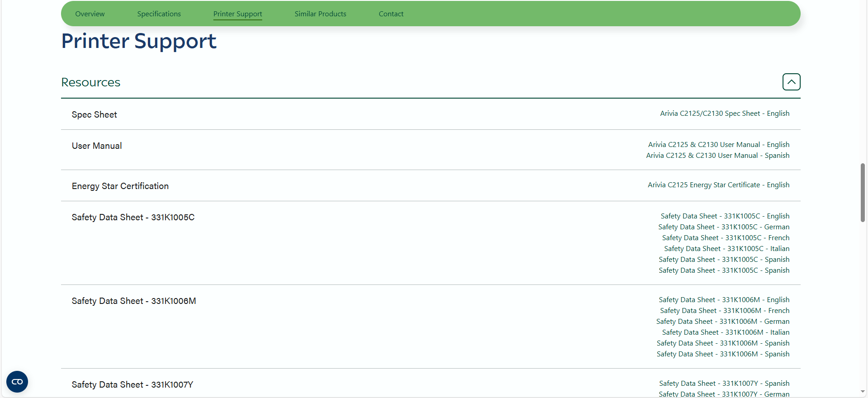Open the Specifications tab
This screenshot has width=868, height=398.
159,14
